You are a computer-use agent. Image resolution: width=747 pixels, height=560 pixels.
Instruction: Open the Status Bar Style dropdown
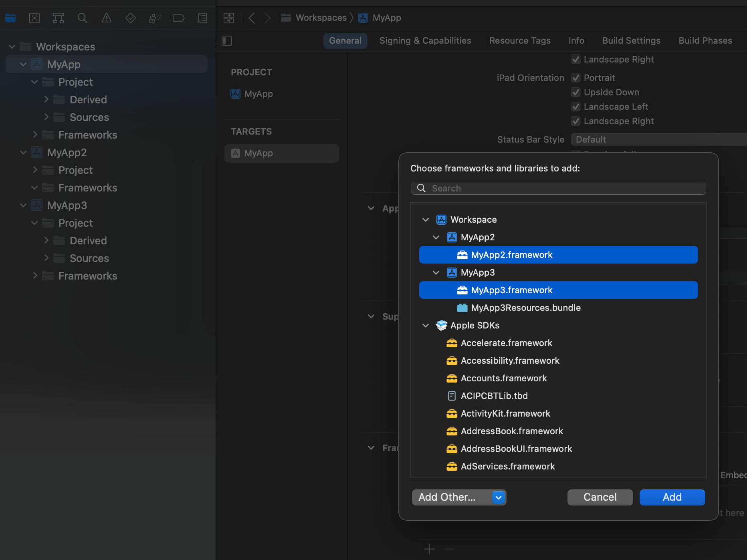[659, 139]
